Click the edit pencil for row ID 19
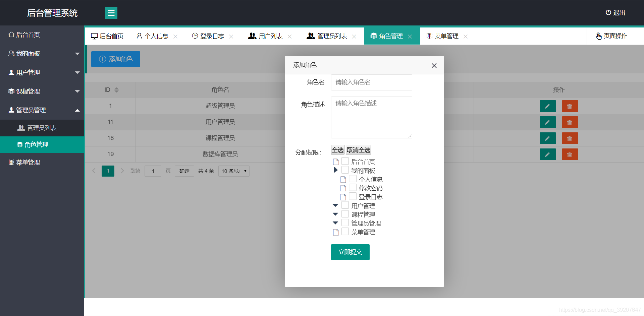The height and width of the screenshot is (316, 644). point(548,154)
